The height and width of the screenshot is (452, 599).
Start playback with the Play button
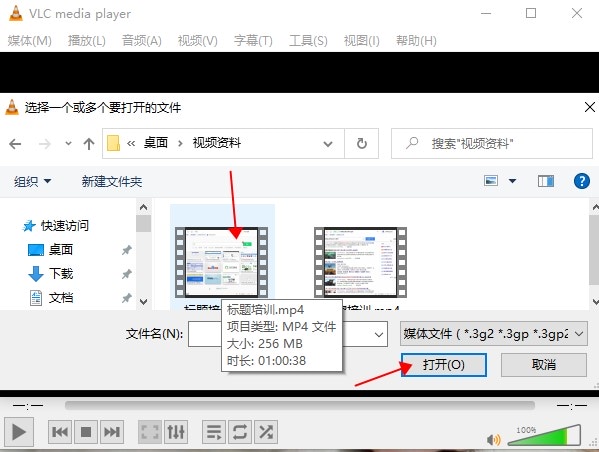18,432
